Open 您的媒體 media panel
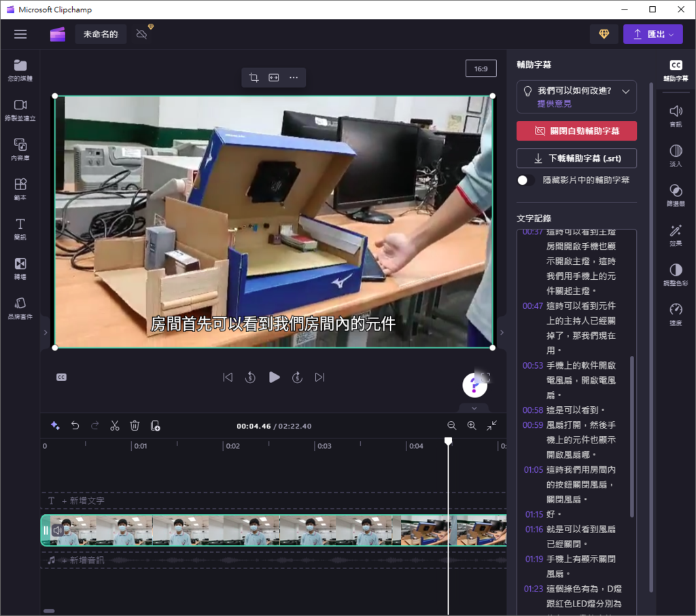This screenshot has height=616, width=696. pyautogui.click(x=20, y=71)
